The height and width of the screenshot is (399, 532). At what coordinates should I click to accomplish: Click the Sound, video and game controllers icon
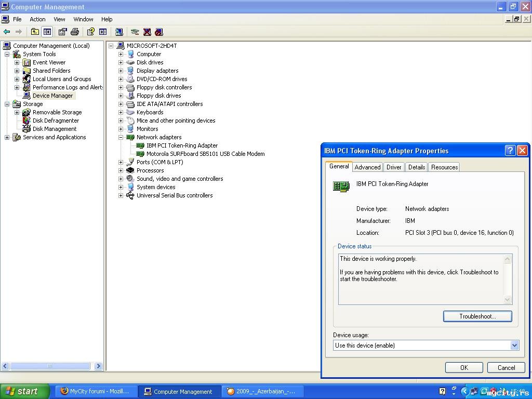coord(130,179)
